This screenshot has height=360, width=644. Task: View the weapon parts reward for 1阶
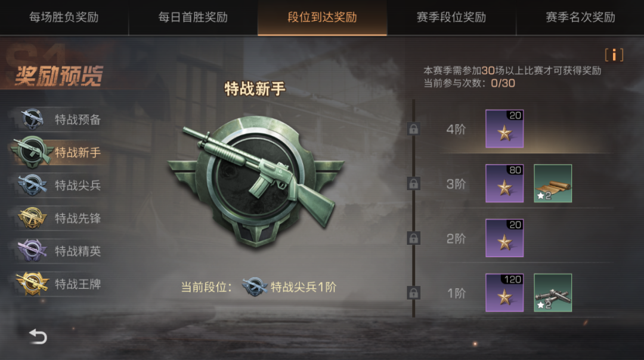553,293
